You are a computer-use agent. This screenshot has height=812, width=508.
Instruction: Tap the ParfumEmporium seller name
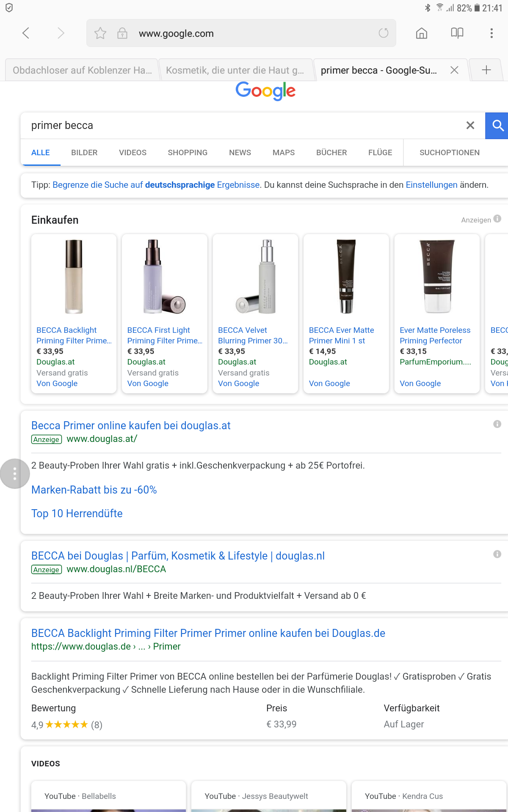point(435,362)
